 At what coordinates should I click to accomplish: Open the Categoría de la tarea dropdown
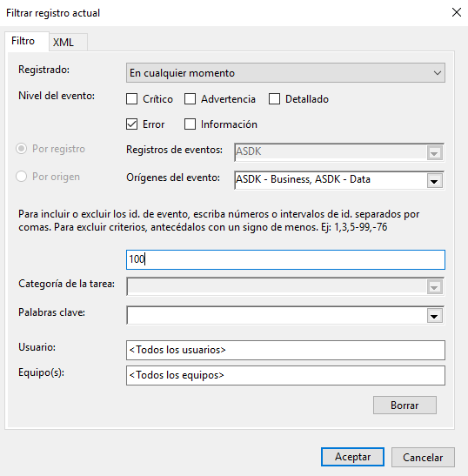tap(285, 286)
